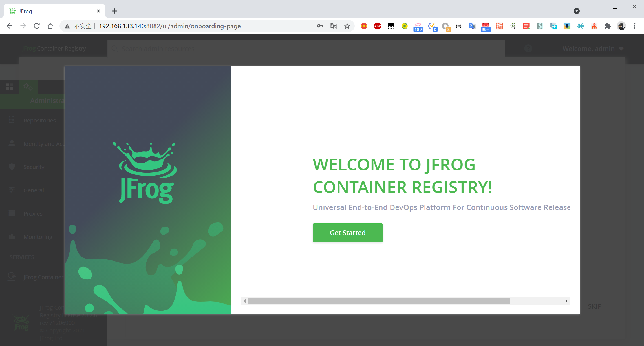Click the Get Started button
The image size is (644, 346).
tap(347, 233)
